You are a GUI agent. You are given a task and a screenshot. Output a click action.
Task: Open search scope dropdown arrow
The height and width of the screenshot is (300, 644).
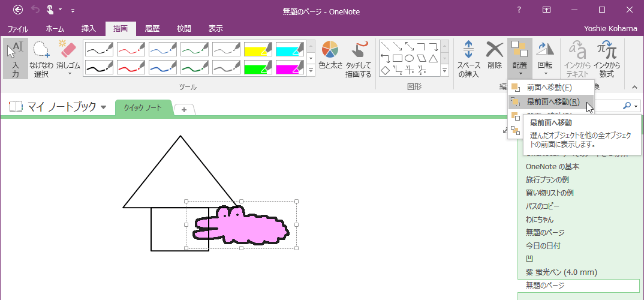(636, 106)
